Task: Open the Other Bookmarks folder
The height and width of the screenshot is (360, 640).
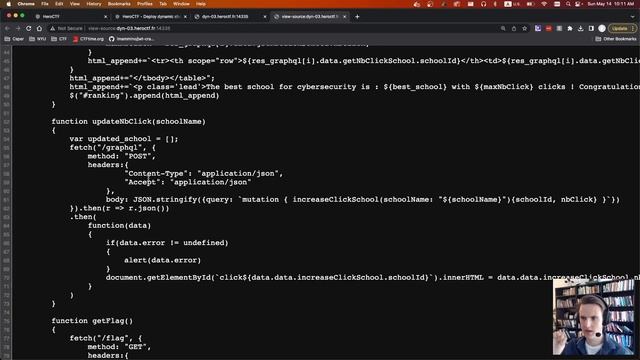Action: [616, 39]
